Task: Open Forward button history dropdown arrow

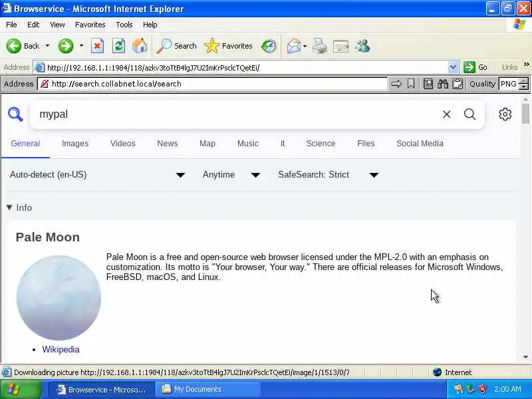Action: 81,45
